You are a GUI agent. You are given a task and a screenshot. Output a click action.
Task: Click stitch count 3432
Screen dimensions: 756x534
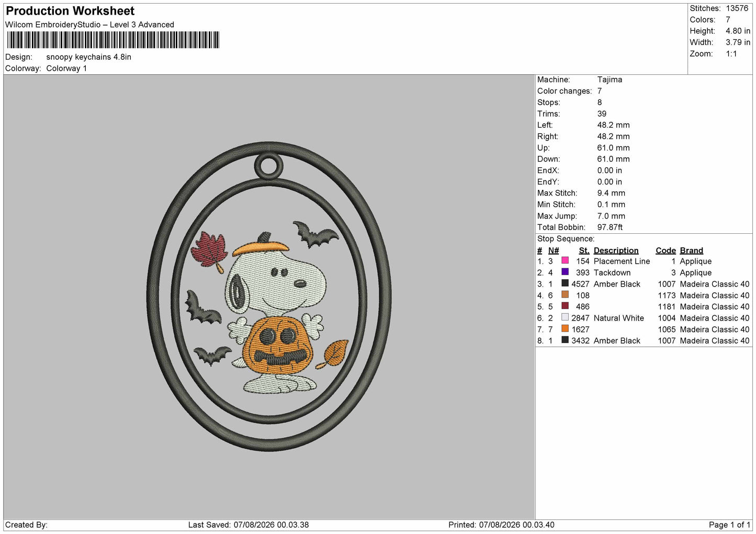pos(580,341)
